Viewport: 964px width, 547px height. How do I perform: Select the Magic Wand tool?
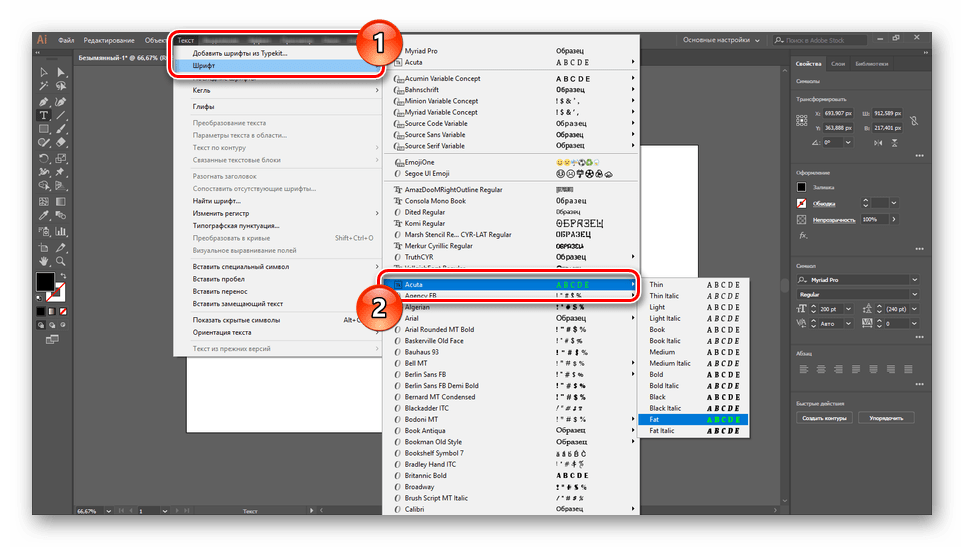[x=44, y=87]
